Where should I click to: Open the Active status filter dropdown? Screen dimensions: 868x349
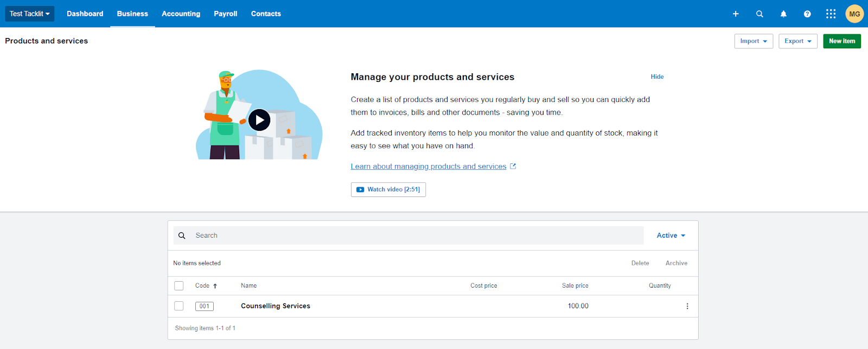(671, 236)
